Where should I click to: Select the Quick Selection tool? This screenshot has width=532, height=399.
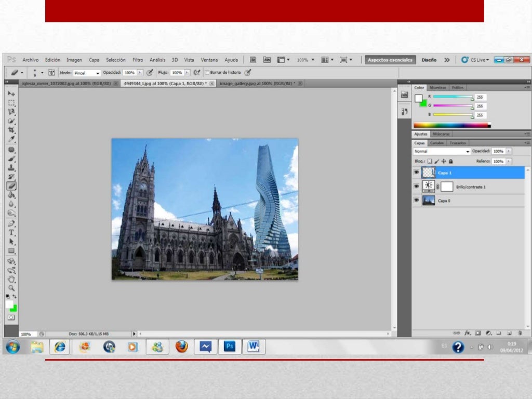pyautogui.click(x=11, y=121)
